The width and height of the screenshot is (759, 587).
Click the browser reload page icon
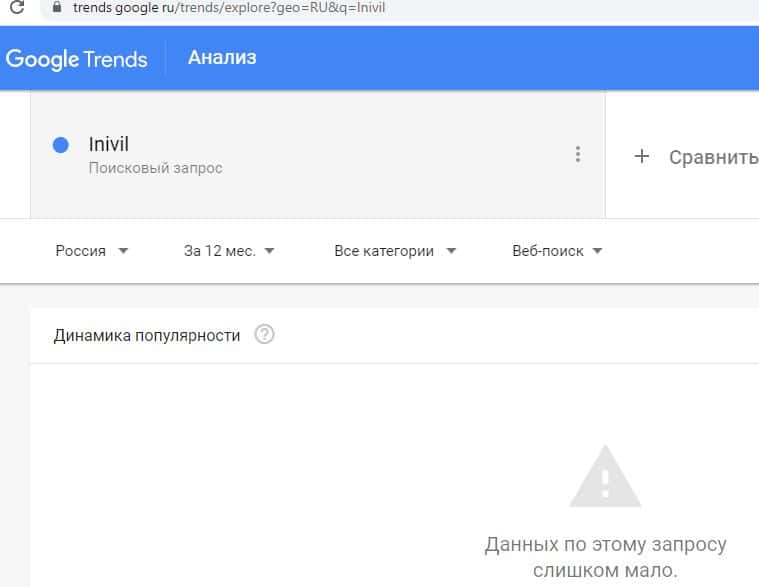tap(16, 8)
